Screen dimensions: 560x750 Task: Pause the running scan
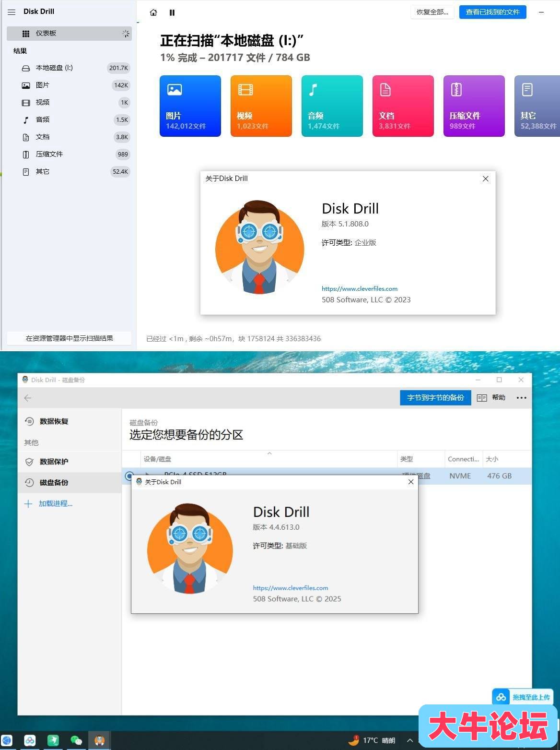(172, 12)
